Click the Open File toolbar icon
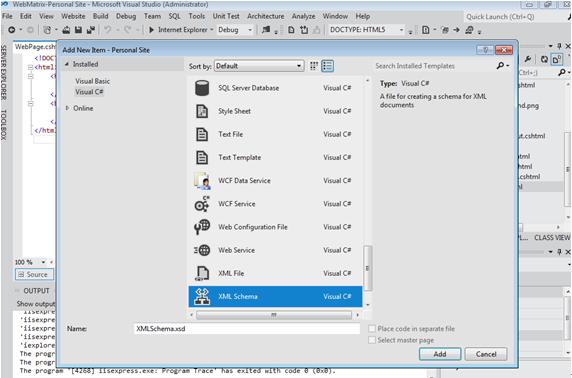The height and width of the screenshot is (378, 572). pyautogui.click(x=66, y=30)
